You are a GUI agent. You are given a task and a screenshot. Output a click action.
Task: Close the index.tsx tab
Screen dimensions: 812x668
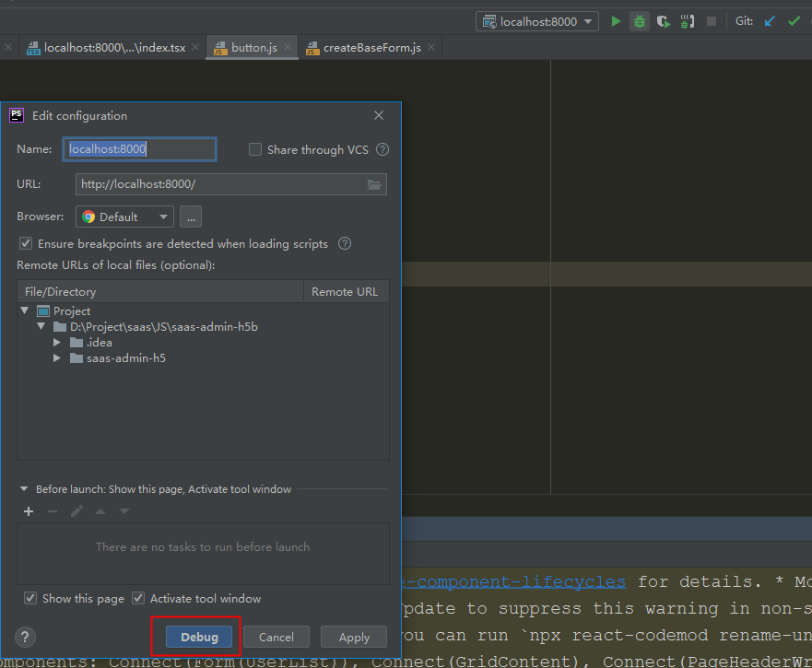click(x=195, y=48)
